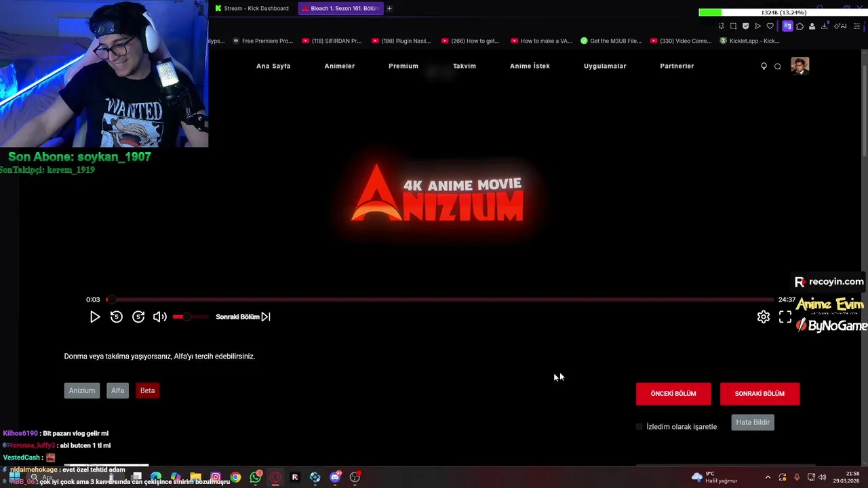This screenshot has height=488, width=868.
Task: Enter fullscreen mode in the player
Action: coord(785,317)
